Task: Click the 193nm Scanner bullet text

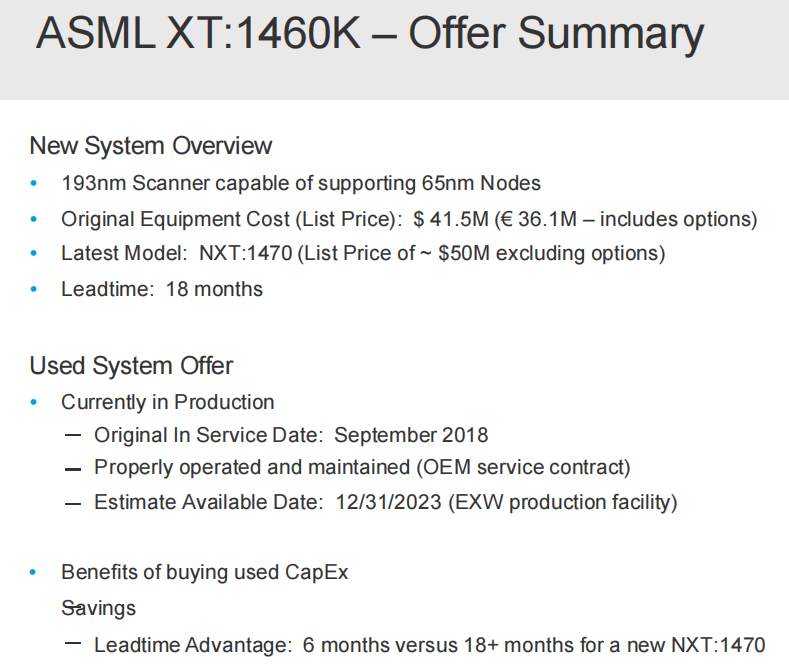Action: pos(300,183)
